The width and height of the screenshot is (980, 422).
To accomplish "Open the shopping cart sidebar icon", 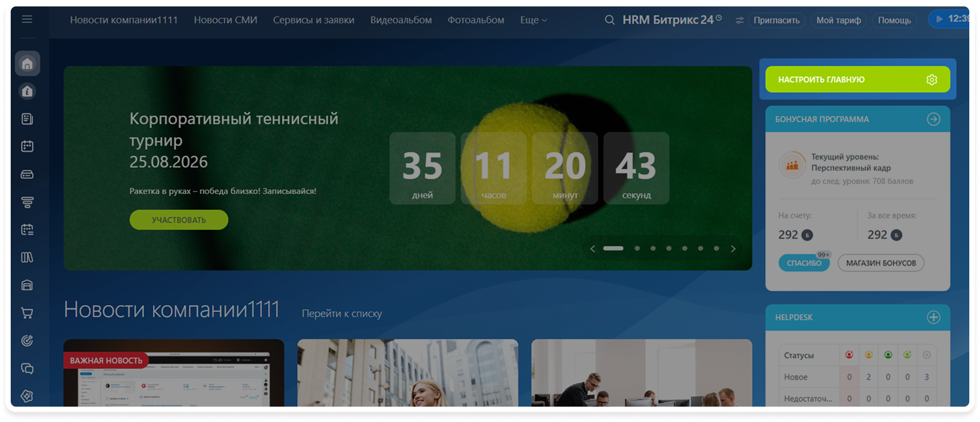I will point(27,313).
